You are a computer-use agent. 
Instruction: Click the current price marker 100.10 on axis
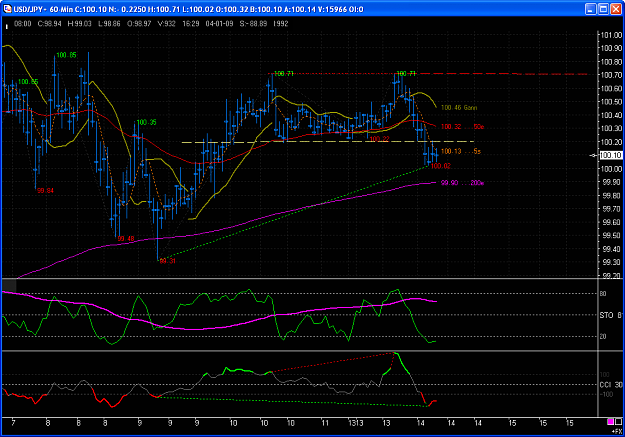tap(611, 155)
